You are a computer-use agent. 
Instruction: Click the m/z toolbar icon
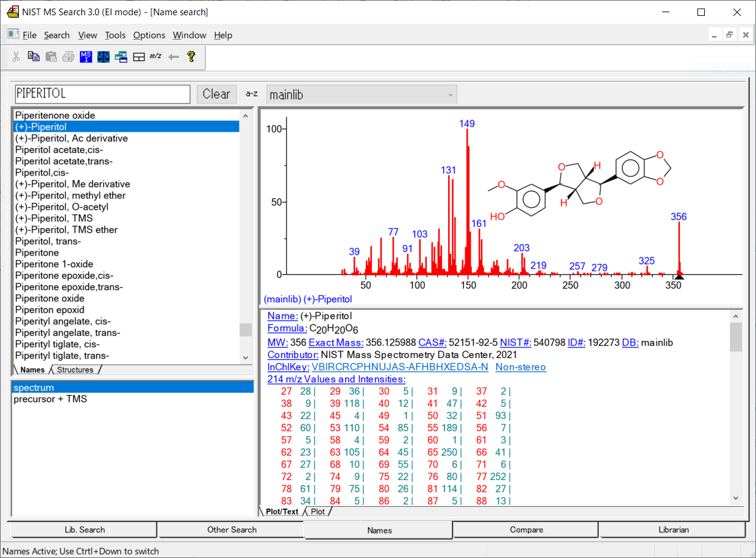point(156,56)
